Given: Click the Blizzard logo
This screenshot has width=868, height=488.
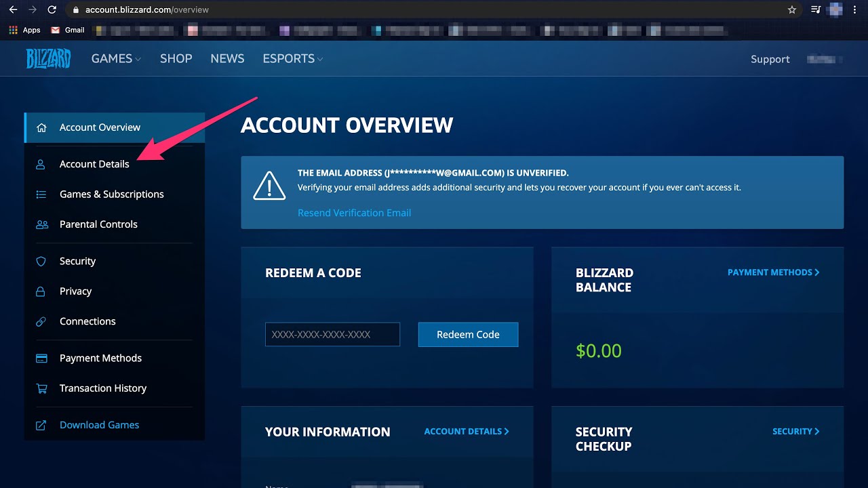Looking at the screenshot, I should (x=48, y=59).
